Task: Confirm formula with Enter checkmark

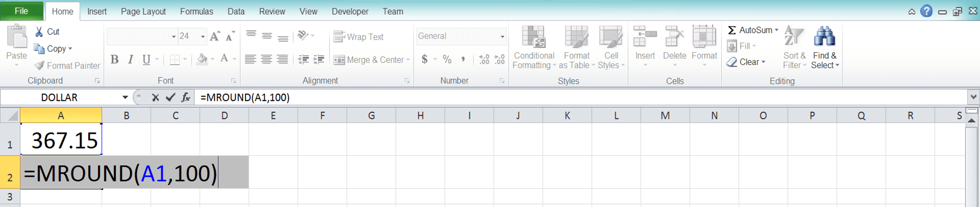Action: click(x=170, y=97)
